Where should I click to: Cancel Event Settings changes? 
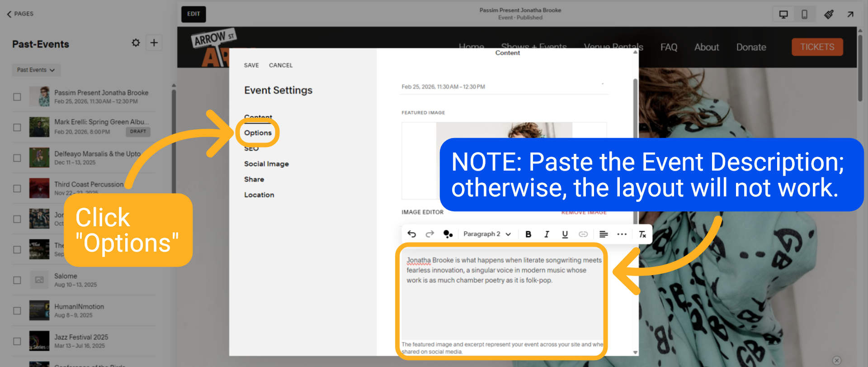[x=281, y=65]
